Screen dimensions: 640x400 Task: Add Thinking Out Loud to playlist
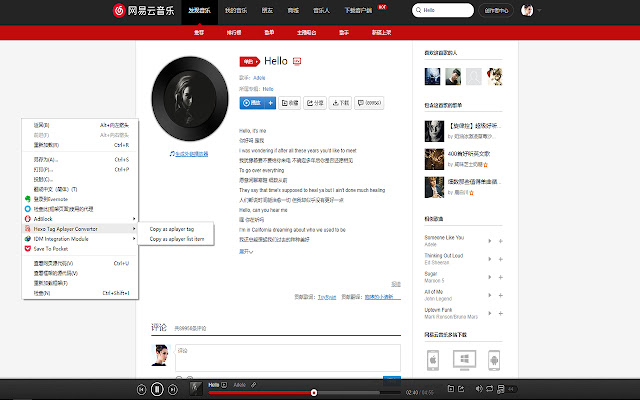[501, 259]
